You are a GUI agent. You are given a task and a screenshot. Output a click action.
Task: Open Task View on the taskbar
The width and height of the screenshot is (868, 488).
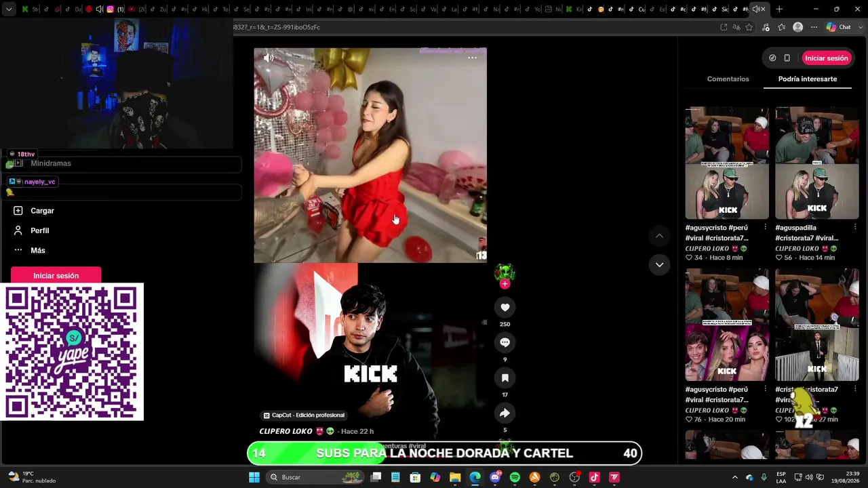[376, 477]
